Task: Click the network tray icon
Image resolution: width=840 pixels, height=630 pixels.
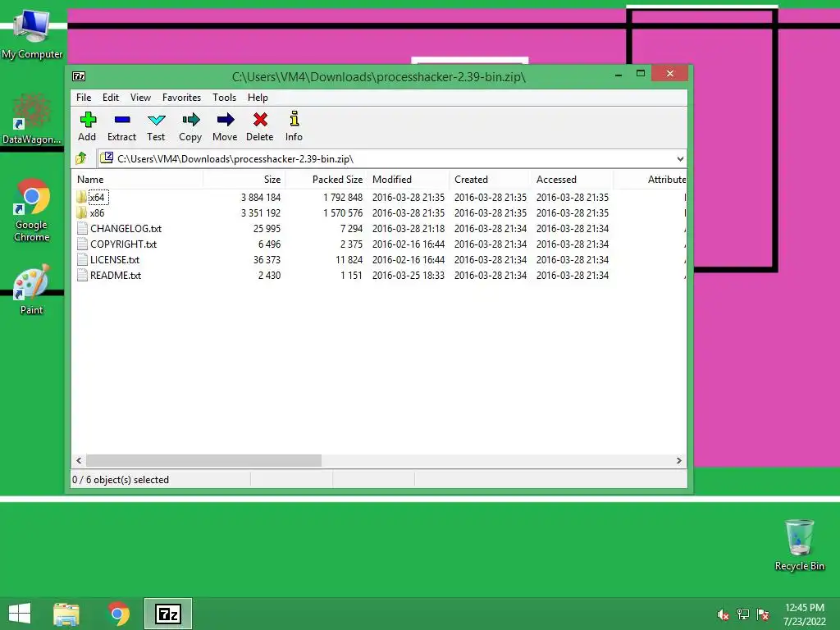Action: (x=743, y=614)
